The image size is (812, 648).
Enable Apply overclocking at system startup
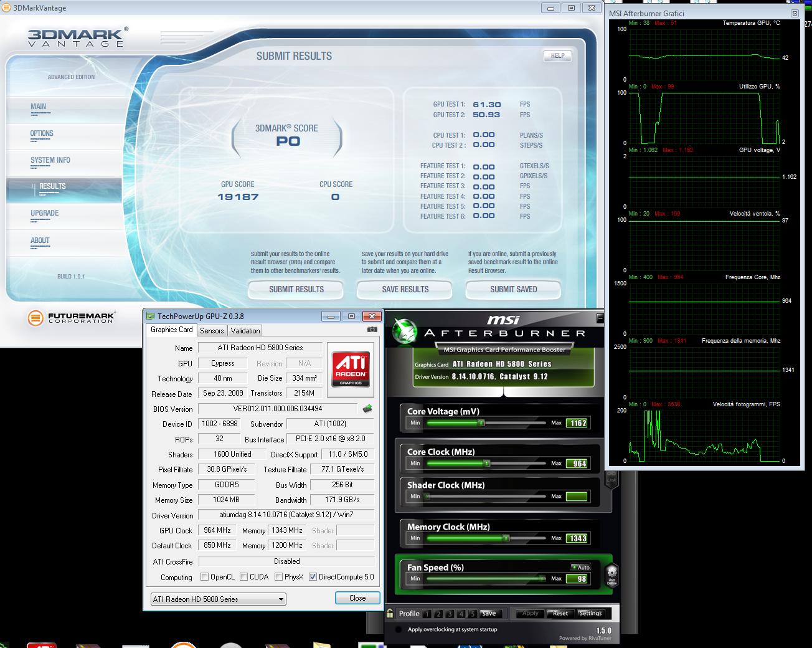[x=399, y=629]
